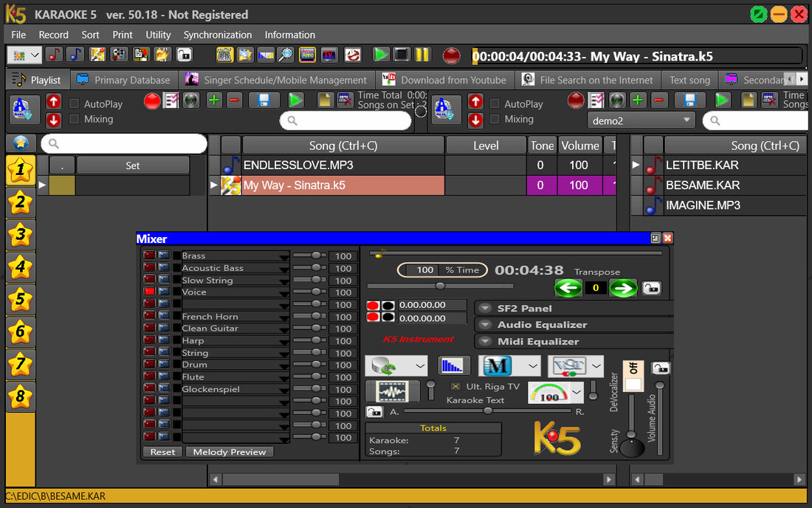812x508 pixels.
Task: Open the keyboard mixer toolbar icon
Action: [x=224, y=55]
